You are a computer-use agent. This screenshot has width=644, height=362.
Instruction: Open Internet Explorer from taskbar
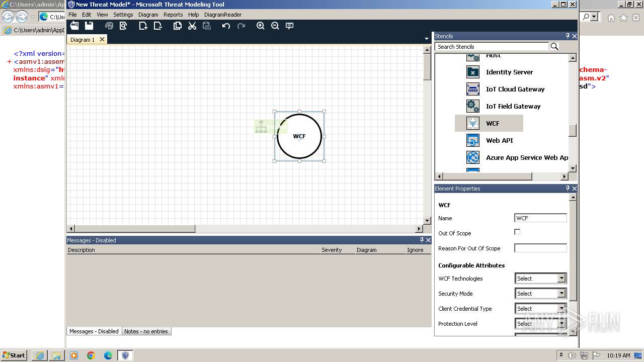coord(40,355)
